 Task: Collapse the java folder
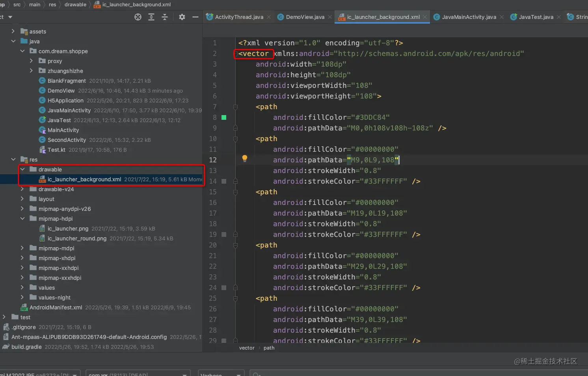(x=13, y=41)
